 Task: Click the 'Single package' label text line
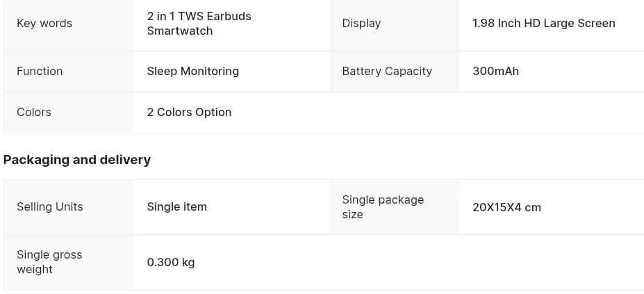tap(382, 199)
